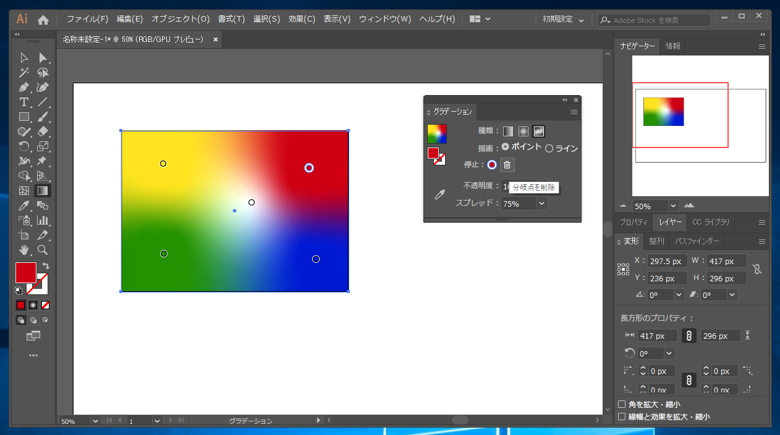Open the rotation angle dropdown in Transform

tap(679, 295)
